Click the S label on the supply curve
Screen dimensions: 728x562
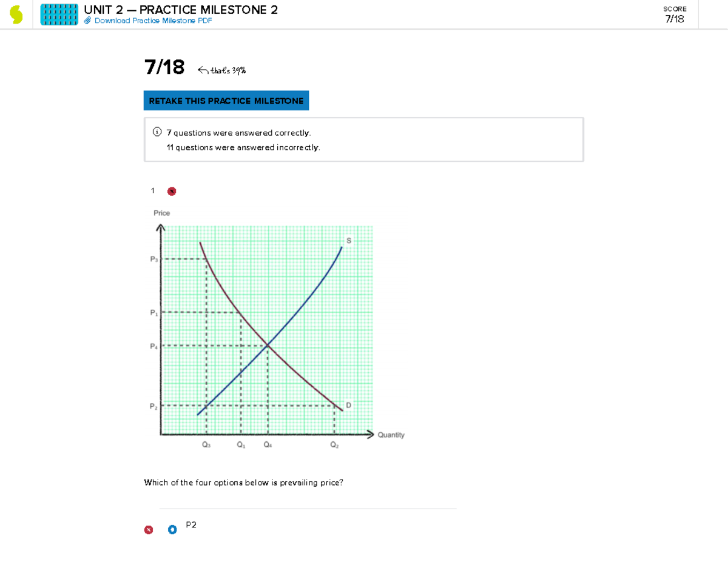click(348, 241)
